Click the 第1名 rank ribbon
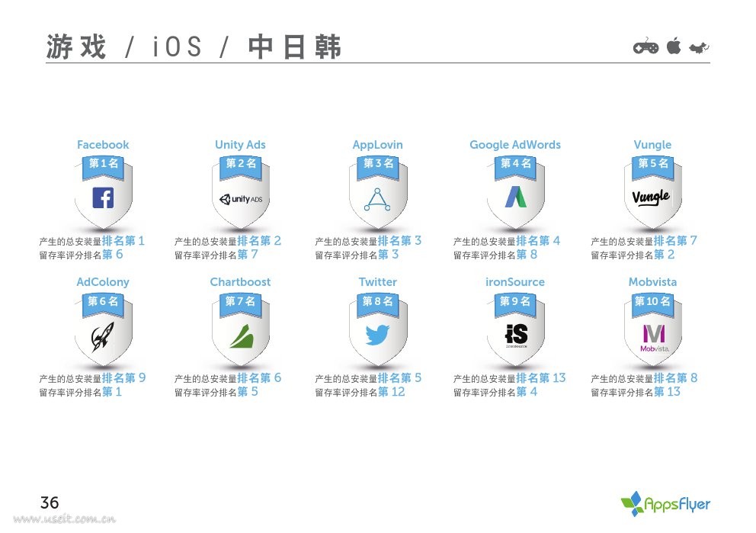756x533 pixels. [x=103, y=166]
